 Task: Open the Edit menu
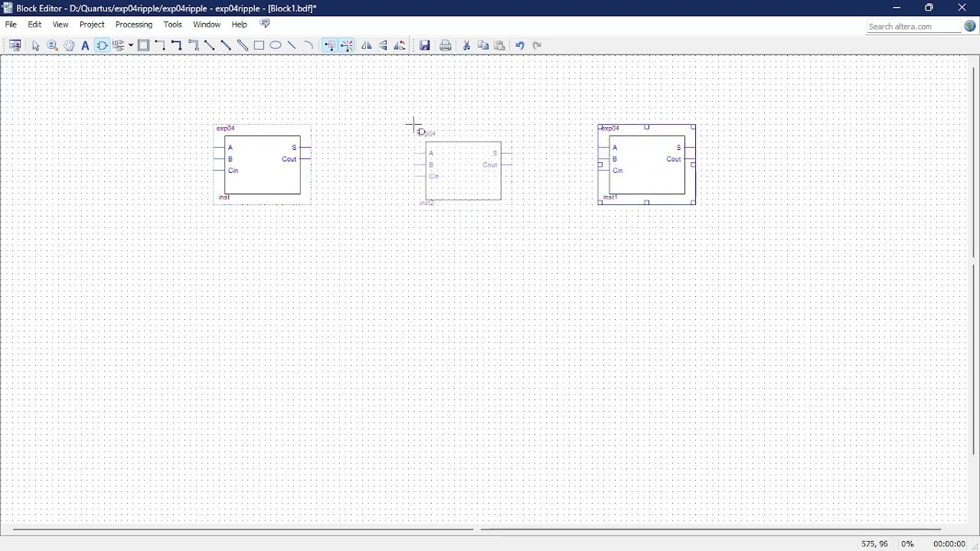(35, 24)
